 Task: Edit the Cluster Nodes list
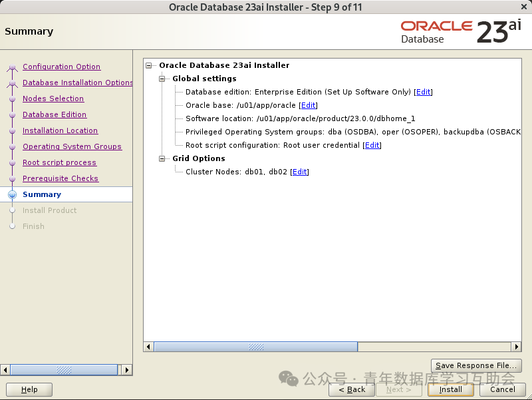(x=300, y=172)
